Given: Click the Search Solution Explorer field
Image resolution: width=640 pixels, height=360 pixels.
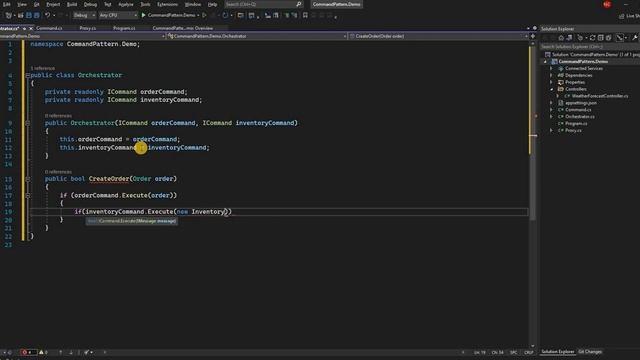Looking at the screenshot, I should point(590,47).
